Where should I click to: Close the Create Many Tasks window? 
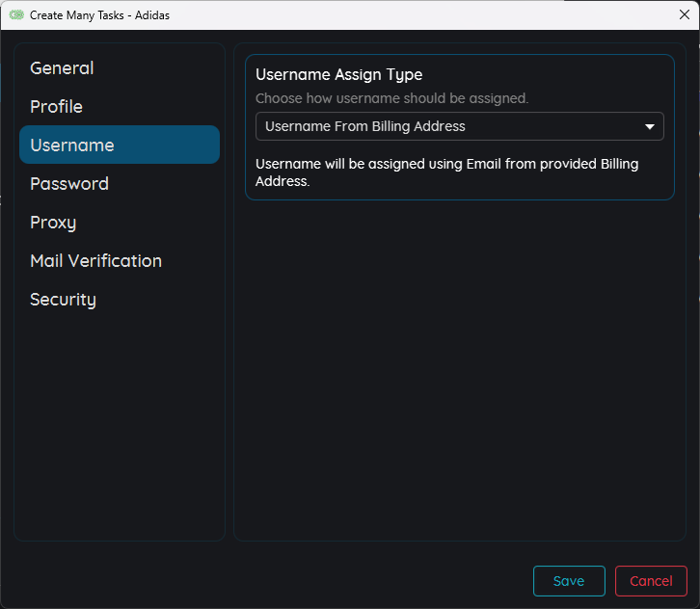coord(684,14)
